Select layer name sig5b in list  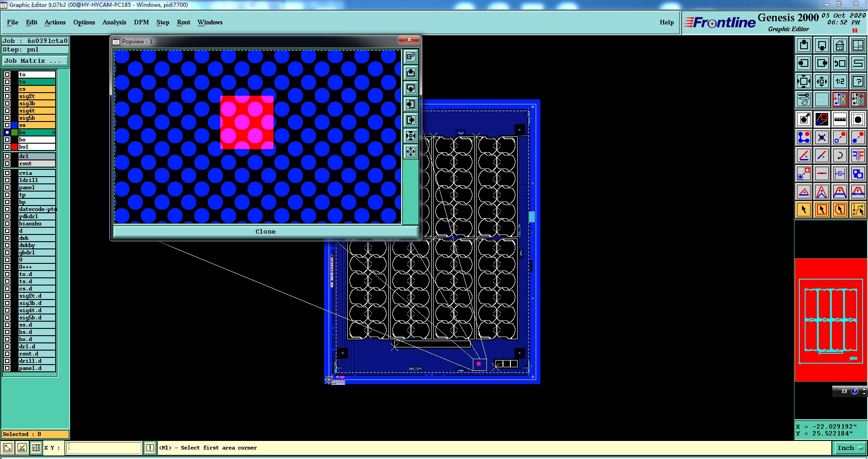point(37,118)
